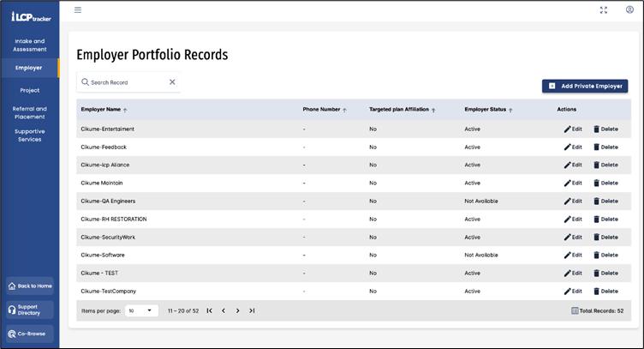This screenshot has height=349, width=644.
Task: Edit the Cikume-QA Engineers record
Action: point(573,201)
